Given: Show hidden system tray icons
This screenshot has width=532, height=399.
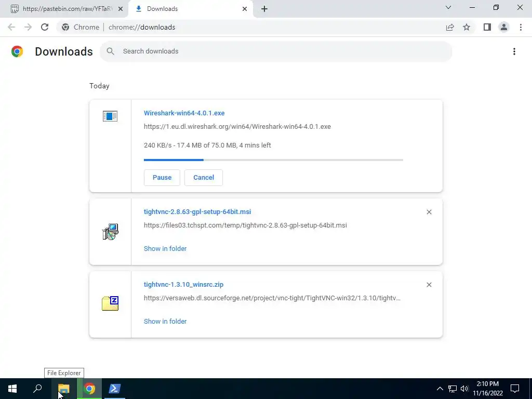Looking at the screenshot, I should pos(440,389).
